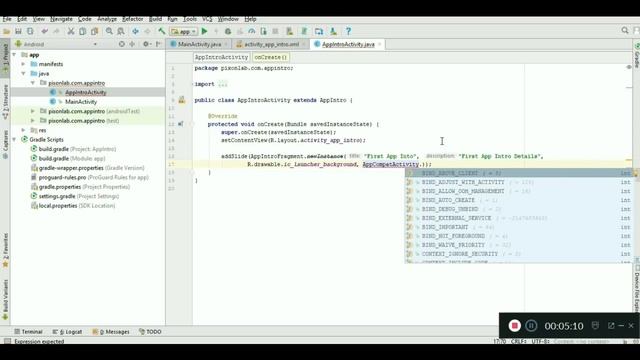Click the Undo toolbar icon
This screenshot has height=360, width=640.
44,31
